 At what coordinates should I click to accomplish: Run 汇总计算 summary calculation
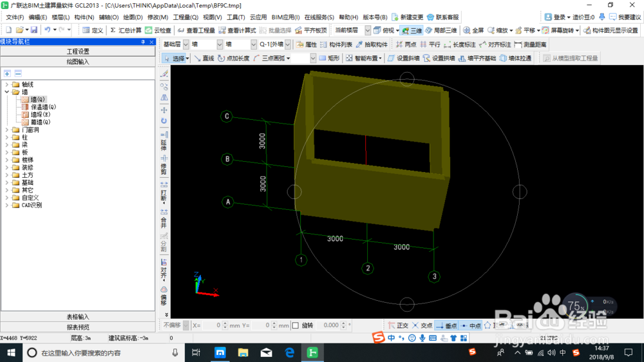point(126,30)
